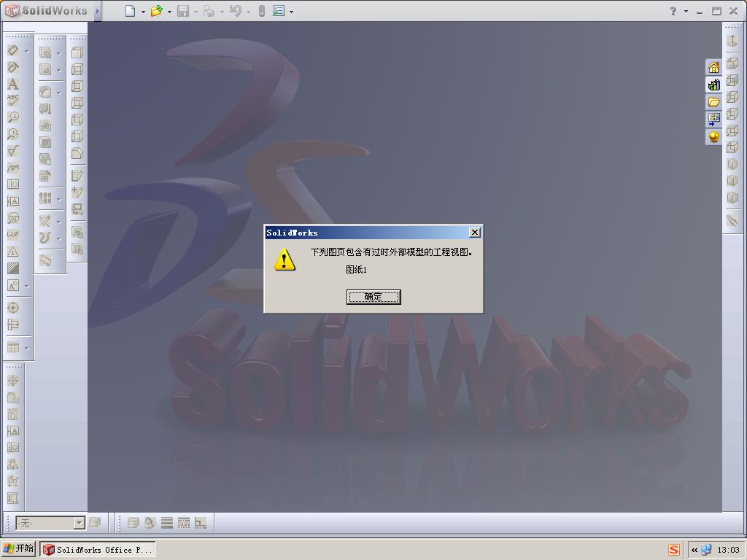Expand hidden tray icons chevron

pyautogui.click(x=694, y=550)
